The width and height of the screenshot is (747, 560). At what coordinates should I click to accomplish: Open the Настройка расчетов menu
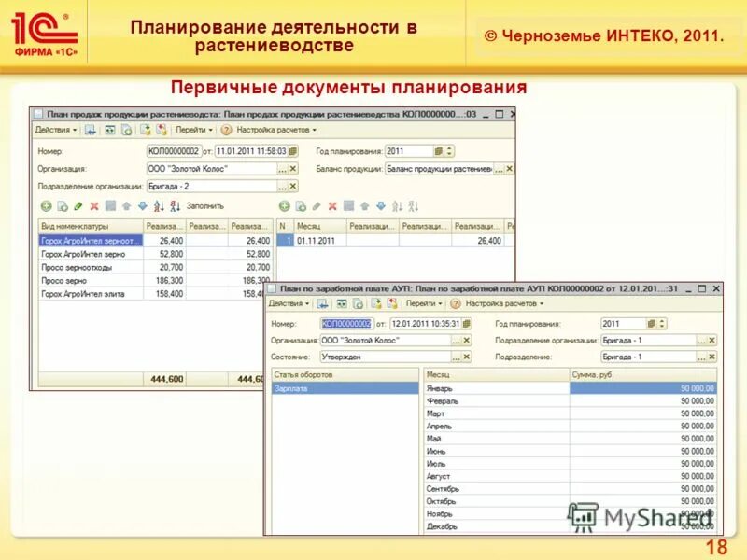pos(274,131)
